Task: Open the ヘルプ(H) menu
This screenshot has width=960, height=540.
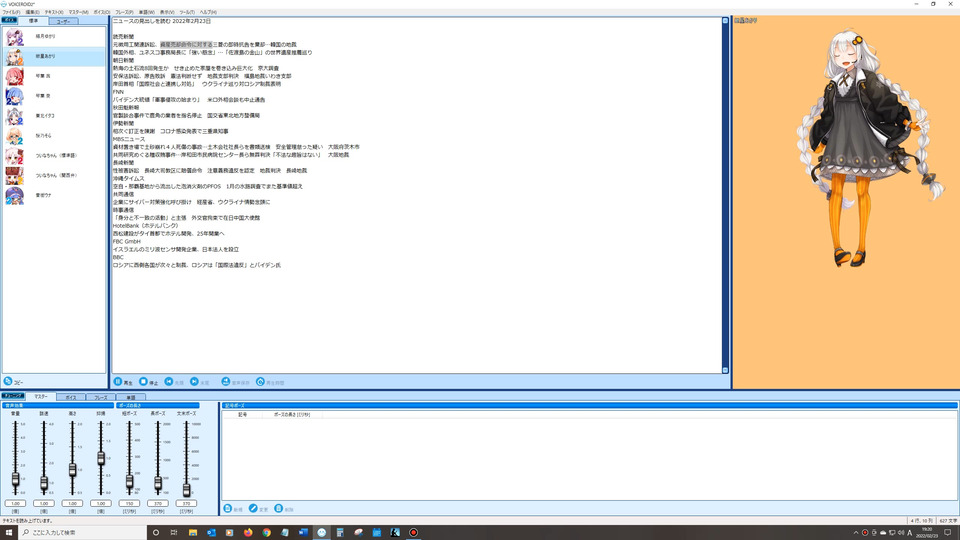Action: [208, 12]
